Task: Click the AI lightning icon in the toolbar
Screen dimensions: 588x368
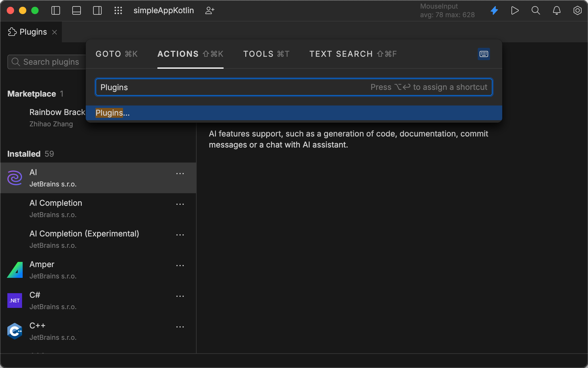Action: [x=494, y=10]
